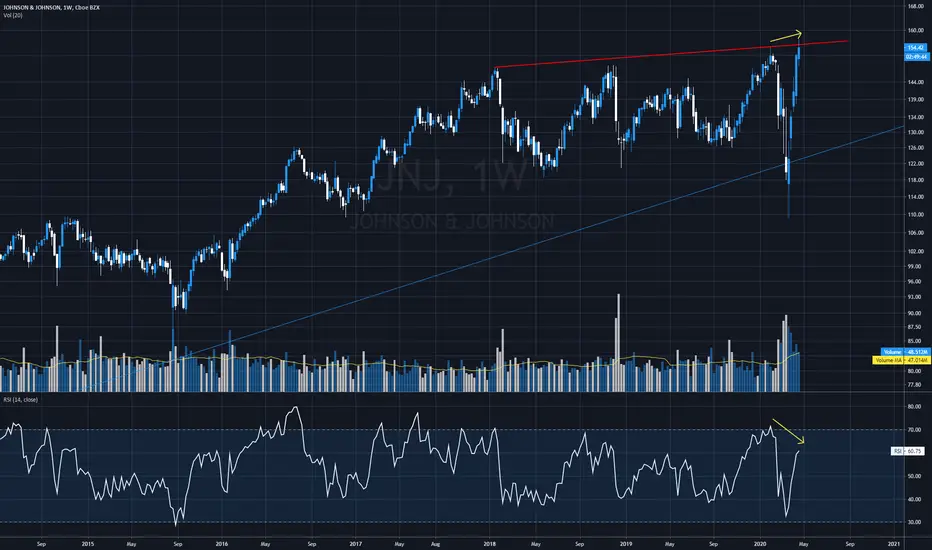The width and height of the screenshot is (932, 550).
Task: Select the red resistance trend line
Action: coord(672,54)
